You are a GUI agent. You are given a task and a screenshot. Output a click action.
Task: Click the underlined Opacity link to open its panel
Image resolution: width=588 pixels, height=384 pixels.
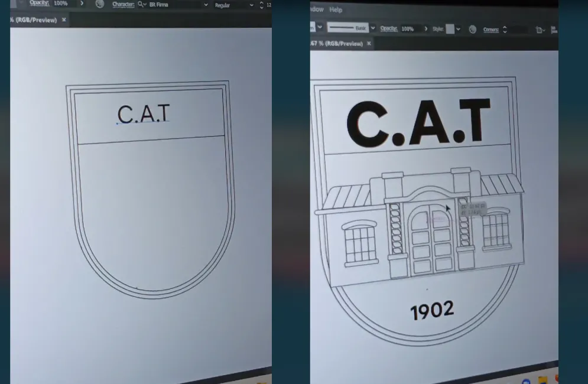(x=389, y=28)
